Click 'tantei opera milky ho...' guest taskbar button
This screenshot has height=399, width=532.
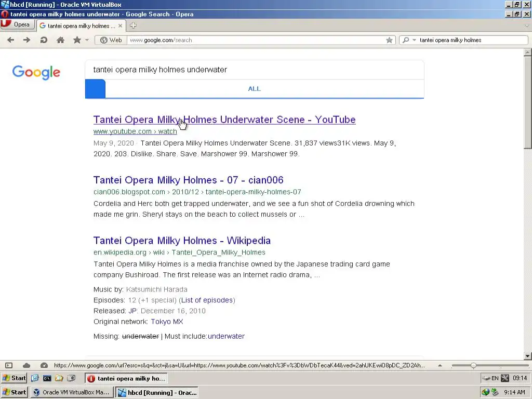[126, 378]
